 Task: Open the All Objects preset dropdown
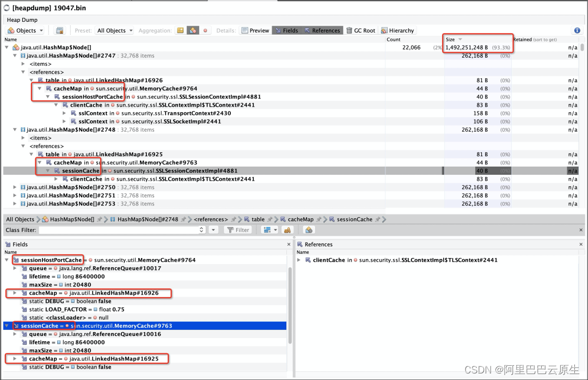coord(115,30)
